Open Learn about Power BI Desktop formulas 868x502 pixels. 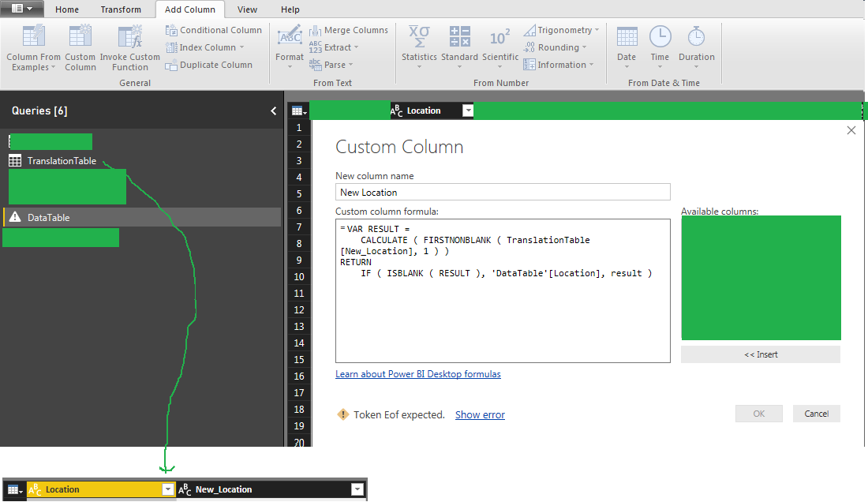tap(418, 374)
